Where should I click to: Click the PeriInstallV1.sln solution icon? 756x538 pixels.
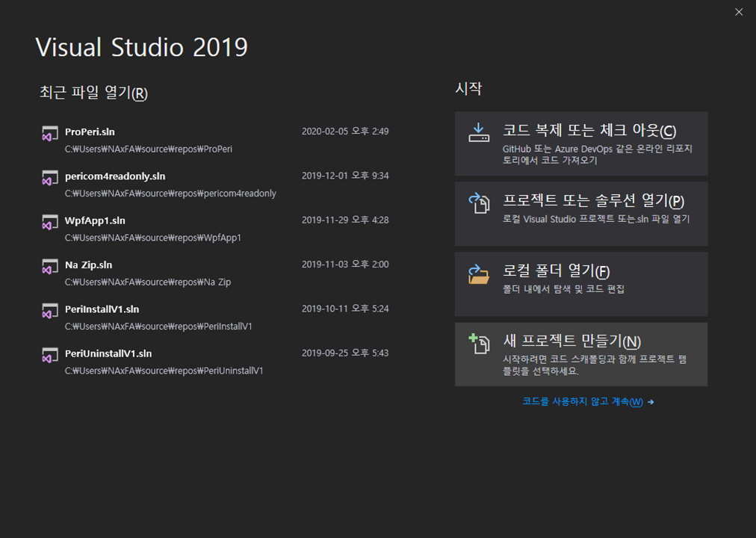pos(49,311)
